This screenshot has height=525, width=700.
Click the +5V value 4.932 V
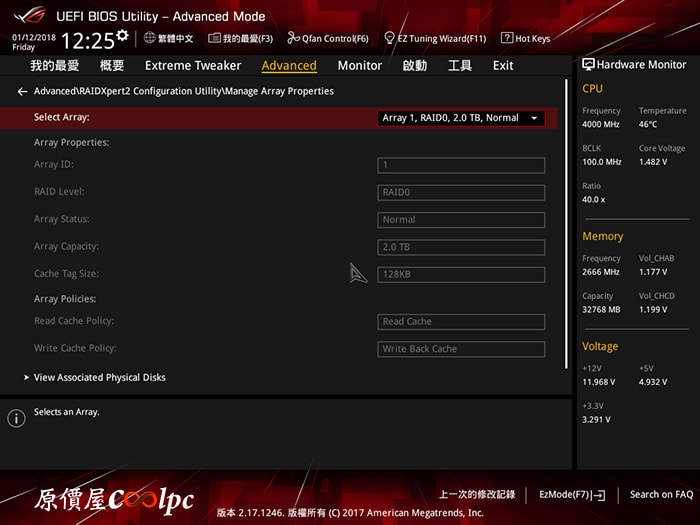[x=653, y=382]
